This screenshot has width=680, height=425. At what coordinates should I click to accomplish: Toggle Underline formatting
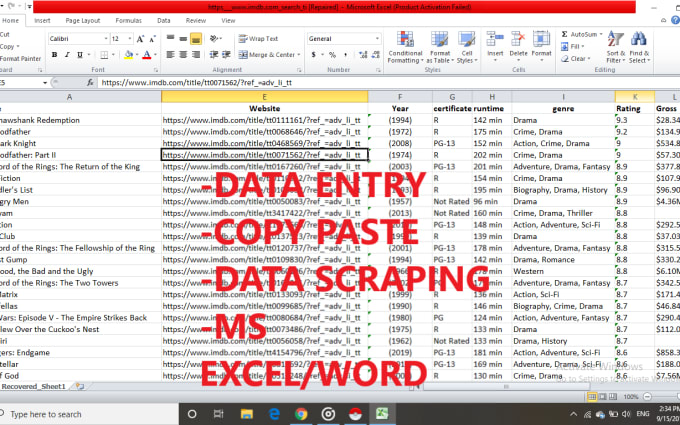coord(80,55)
